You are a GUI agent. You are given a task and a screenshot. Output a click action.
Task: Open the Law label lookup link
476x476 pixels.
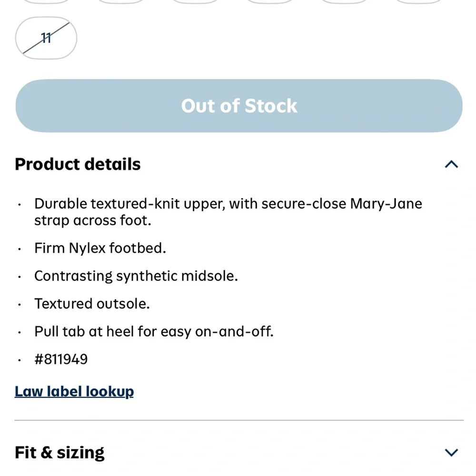(74, 392)
